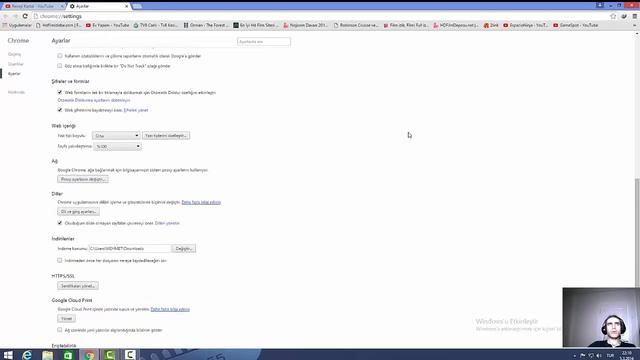Click the clock in the system tray
Image resolution: width=640 pixels, height=360 pixels.
tap(627, 355)
